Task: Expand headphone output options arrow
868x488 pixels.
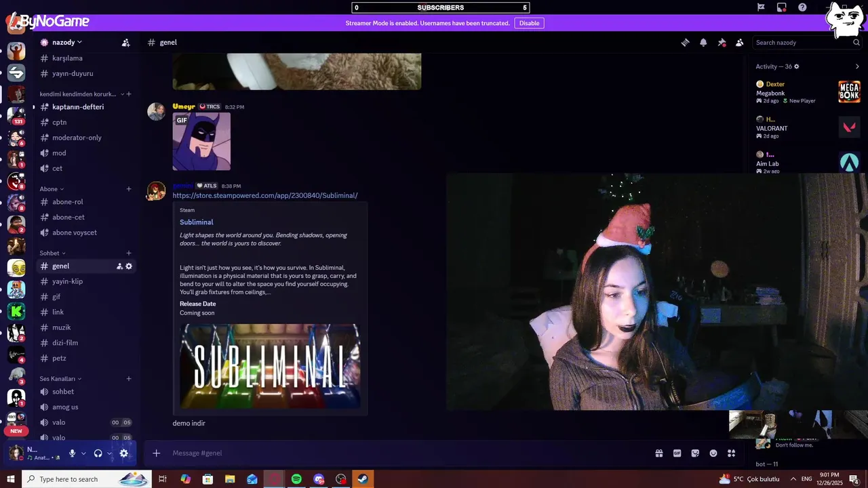Action: point(109,453)
